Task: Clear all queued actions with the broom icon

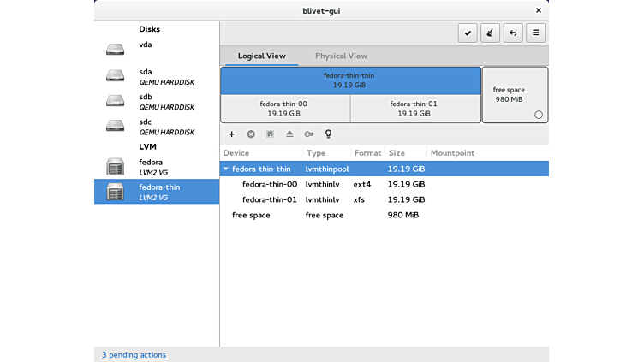Action: pos(491,33)
